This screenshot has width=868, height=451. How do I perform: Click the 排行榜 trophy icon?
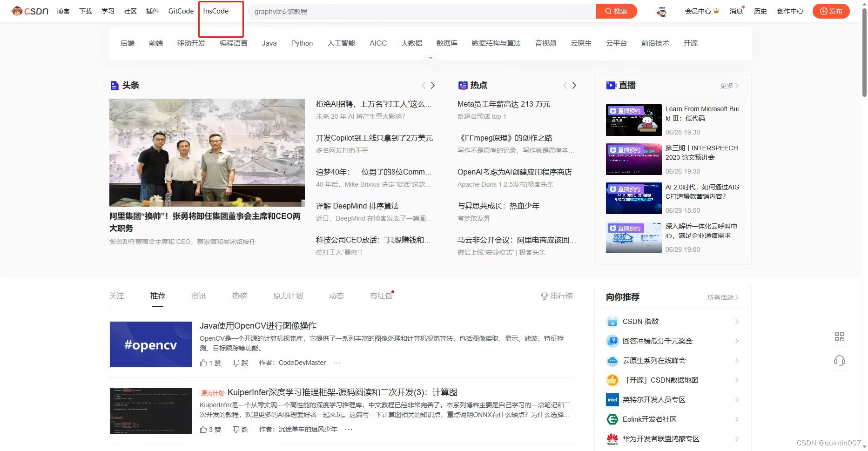click(544, 296)
